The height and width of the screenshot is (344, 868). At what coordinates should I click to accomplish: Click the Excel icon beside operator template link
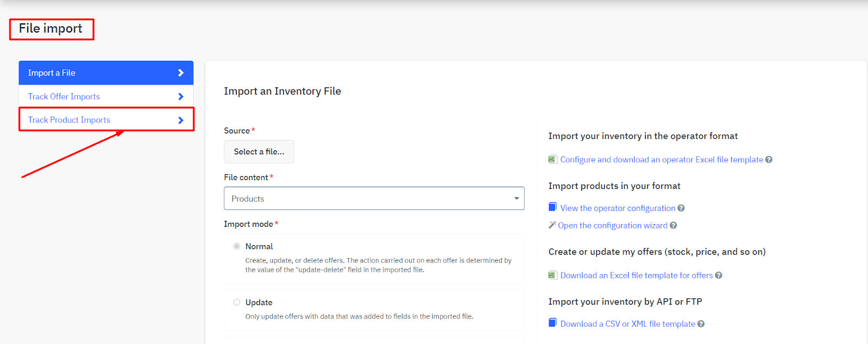tap(553, 159)
